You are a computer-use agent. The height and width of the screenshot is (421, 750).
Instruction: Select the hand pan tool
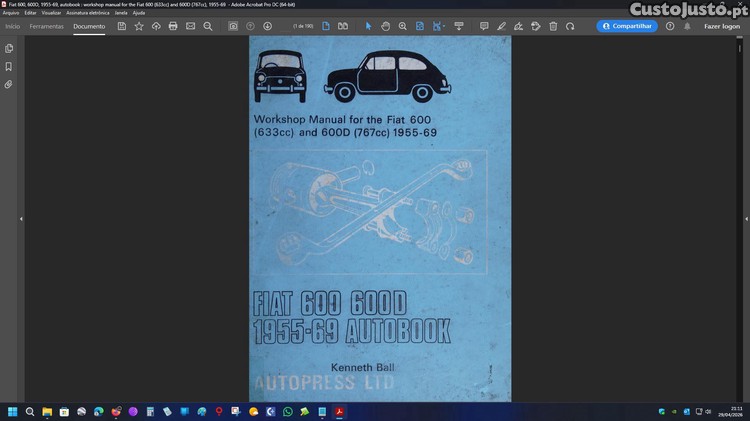pos(386,26)
